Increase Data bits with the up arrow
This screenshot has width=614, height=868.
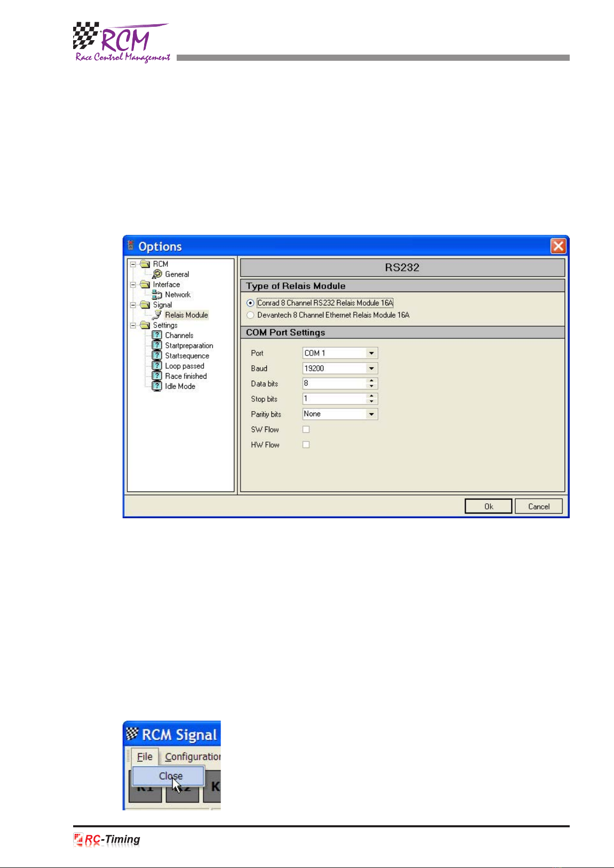point(371,381)
